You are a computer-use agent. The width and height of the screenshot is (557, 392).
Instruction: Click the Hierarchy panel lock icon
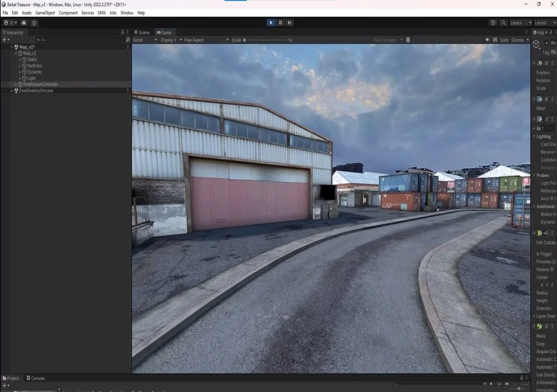coord(123,32)
